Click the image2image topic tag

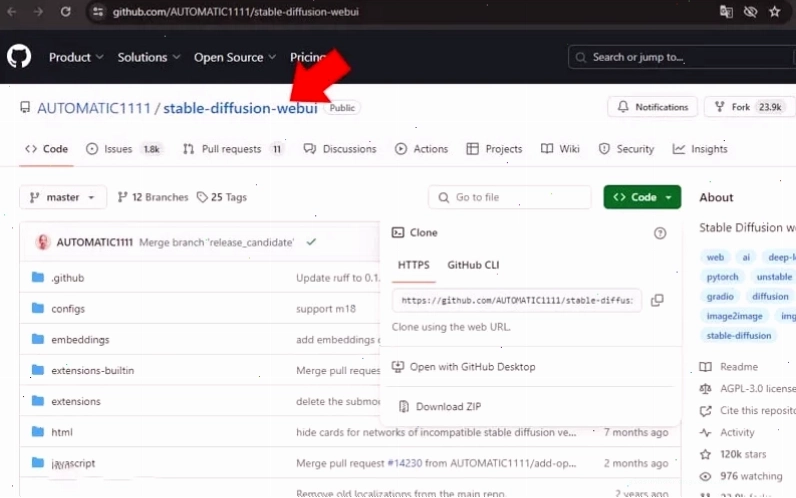click(x=735, y=316)
